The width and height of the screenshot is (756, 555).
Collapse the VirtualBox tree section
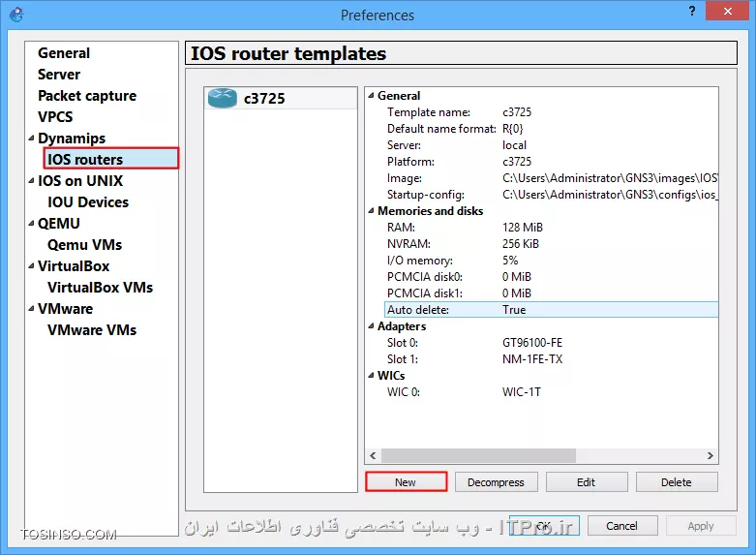click(31, 265)
